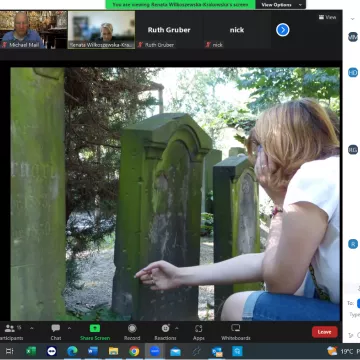
Task: Click the HD avatar in chat
Action: pos(353,72)
